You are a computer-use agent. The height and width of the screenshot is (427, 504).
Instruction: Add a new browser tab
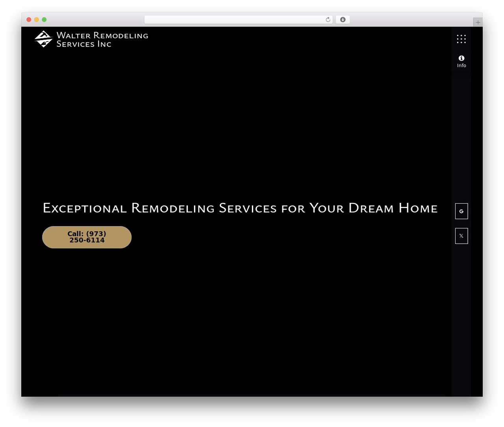pyautogui.click(x=478, y=22)
